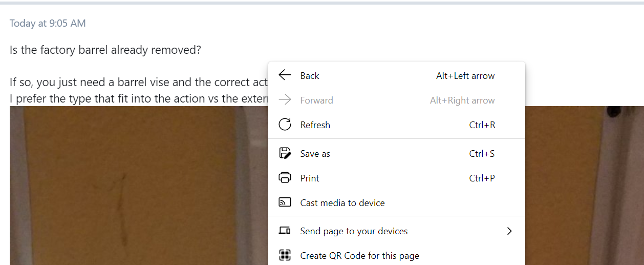Click the Back arrow icon
Screen dimensions: 644x265
coord(285,75)
